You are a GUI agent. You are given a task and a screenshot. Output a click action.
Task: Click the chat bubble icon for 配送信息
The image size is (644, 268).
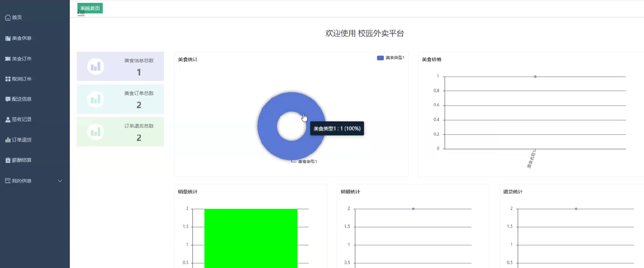click(x=8, y=99)
